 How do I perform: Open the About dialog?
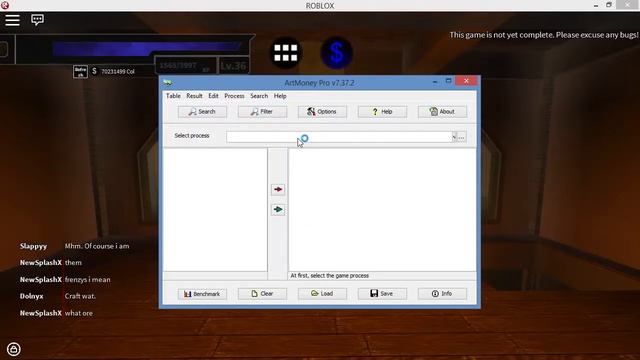442,111
